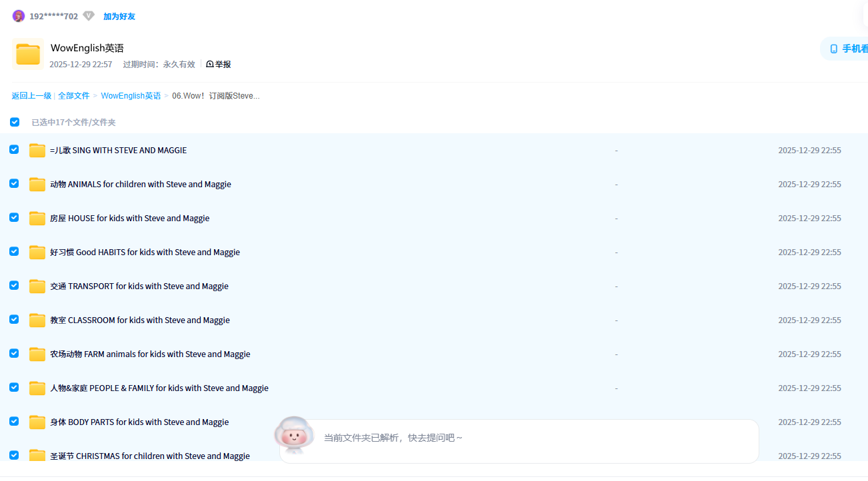Click the folder icon for 农场动物 FARM animals

pyautogui.click(x=37, y=354)
